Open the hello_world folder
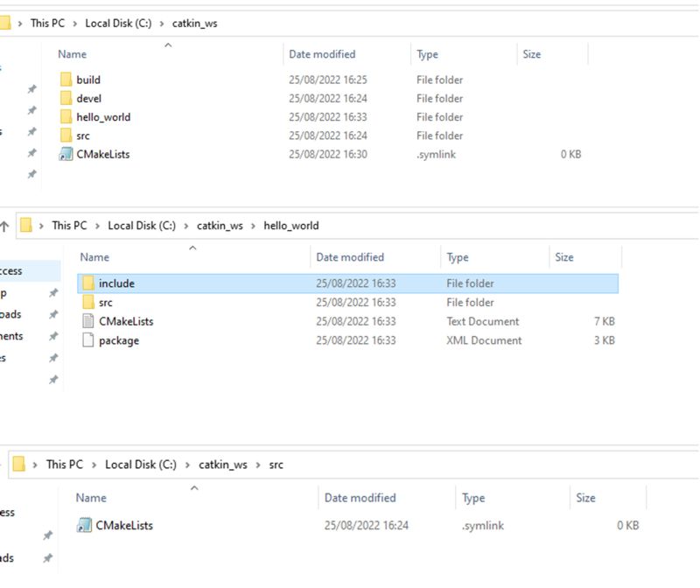This screenshot has height=588, width=700. [101, 116]
